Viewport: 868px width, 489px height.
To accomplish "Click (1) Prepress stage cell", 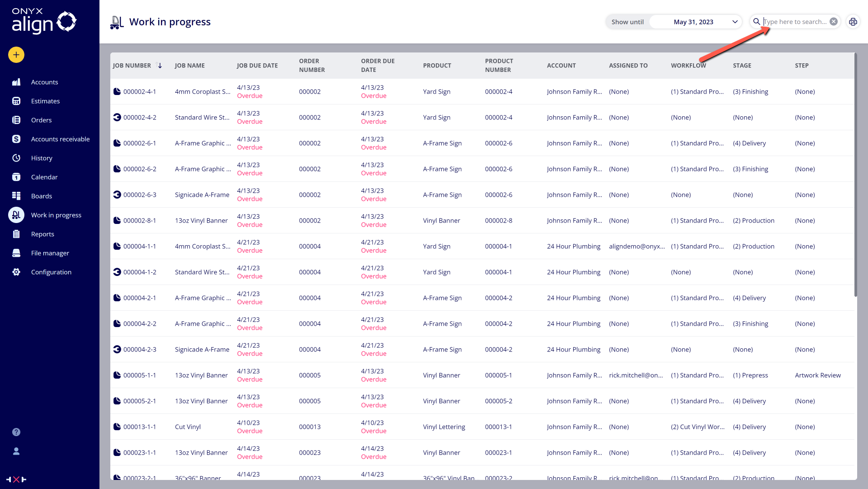I will pyautogui.click(x=750, y=375).
